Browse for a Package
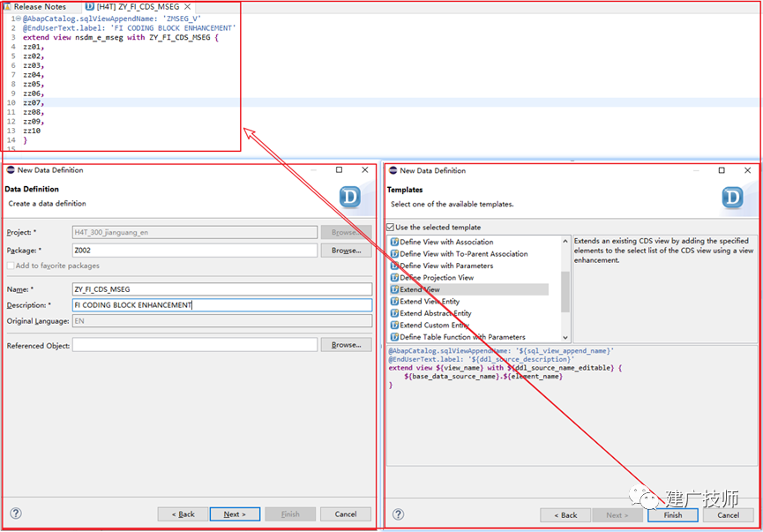The image size is (763, 532). [x=346, y=251]
